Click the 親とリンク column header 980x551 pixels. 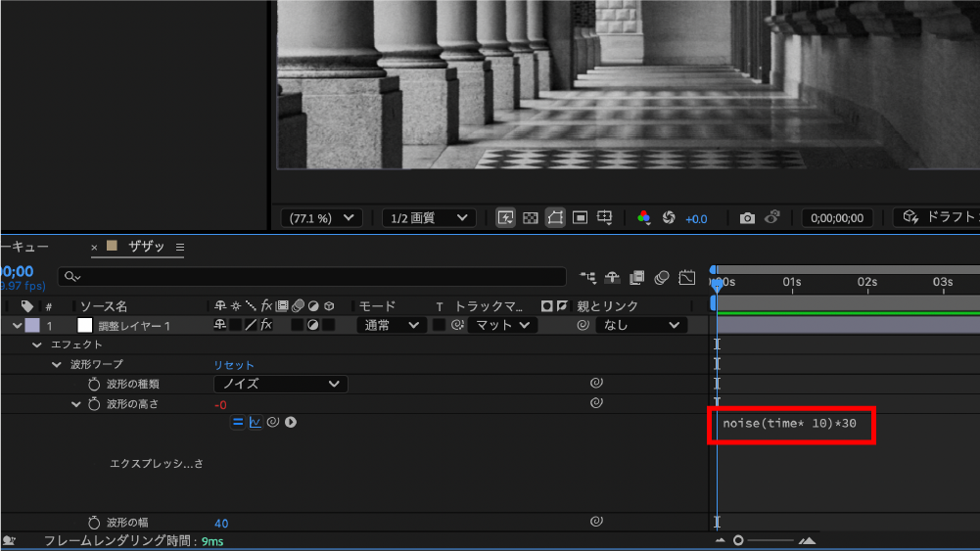[x=607, y=306]
